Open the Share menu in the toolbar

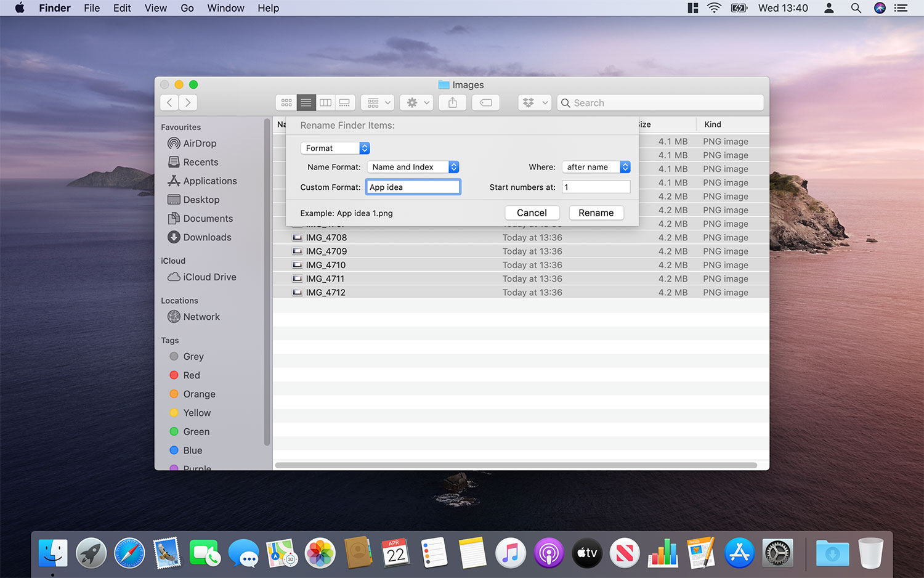(452, 102)
